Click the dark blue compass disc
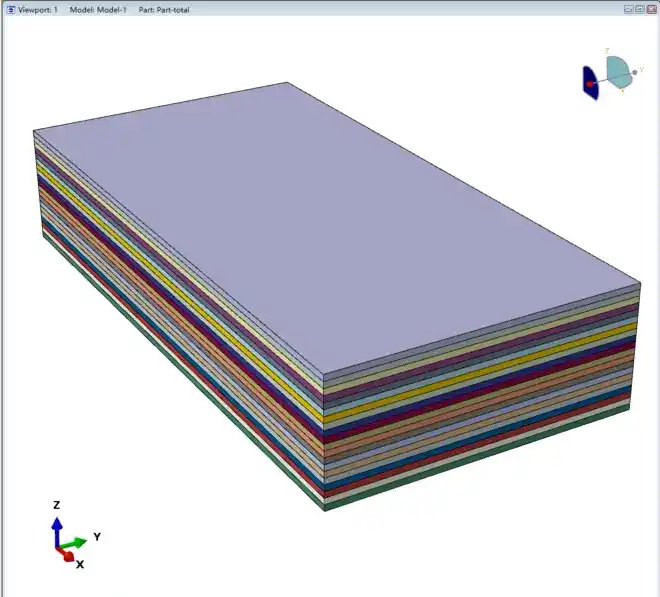The width and height of the screenshot is (660, 597). [591, 83]
